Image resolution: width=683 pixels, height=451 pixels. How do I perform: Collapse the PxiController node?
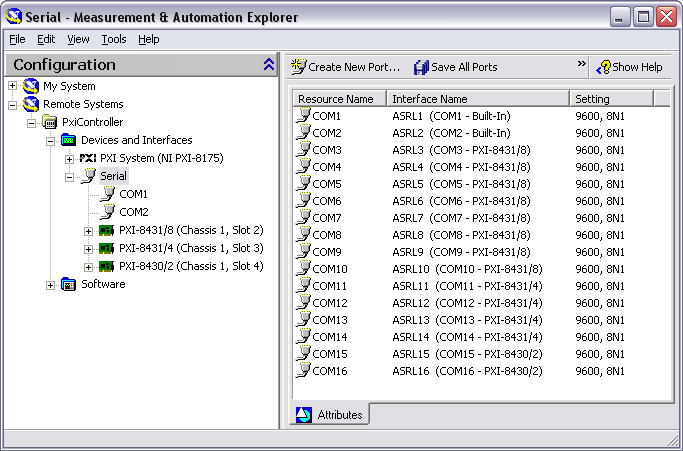tap(31, 123)
